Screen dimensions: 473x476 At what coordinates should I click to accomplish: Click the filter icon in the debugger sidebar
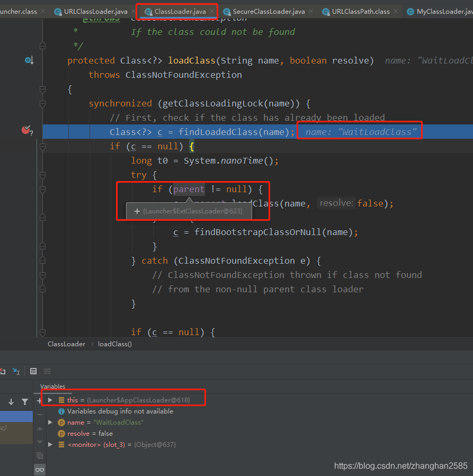click(25, 401)
